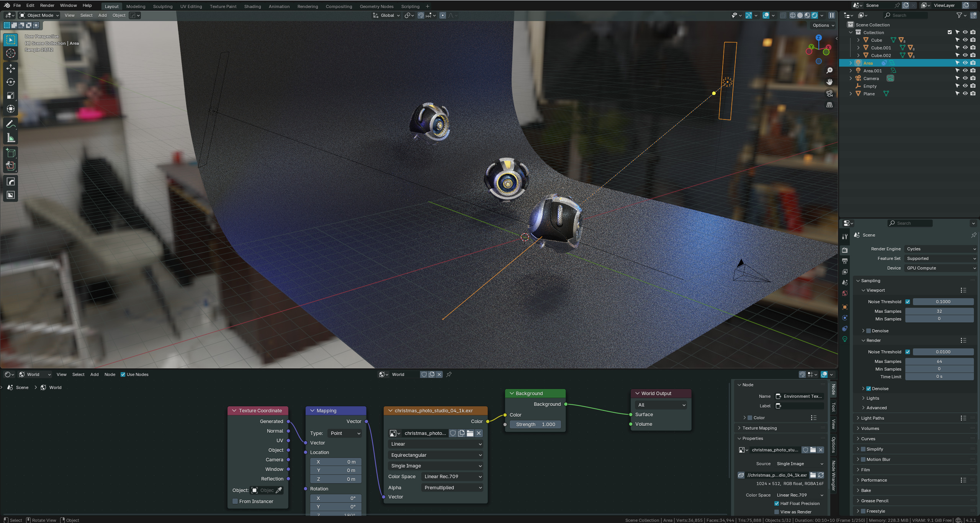This screenshot has height=523, width=980.
Task: Toggle camera view icon in viewport
Action: tap(829, 93)
